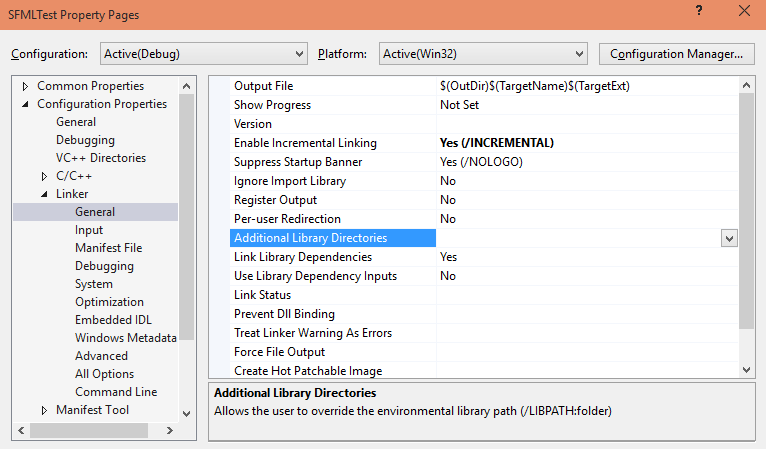Select the Input page under Linker

(x=89, y=230)
